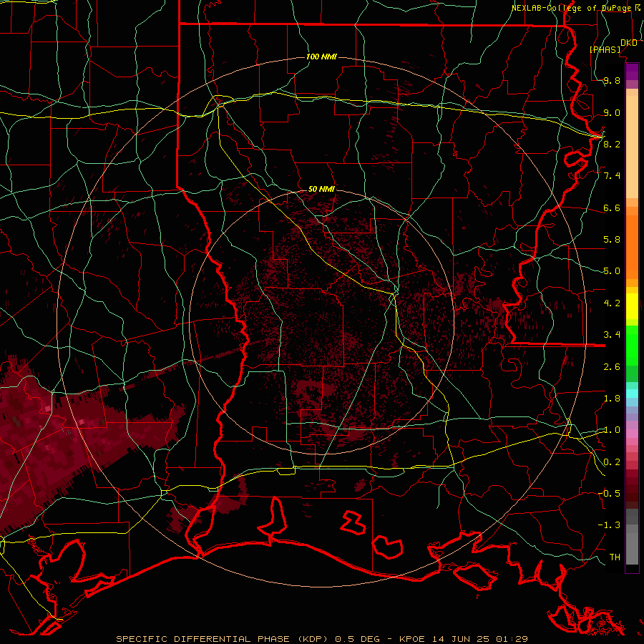Screen dimensions: 644x644
Task: Click the TH threshold label on scale
Action: (615, 557)
